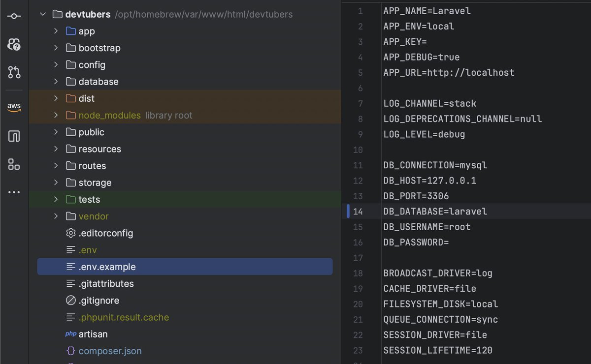Screen dimensions: 591x364
Task: Click the .gitignore file icon
Action: [71, 300]
